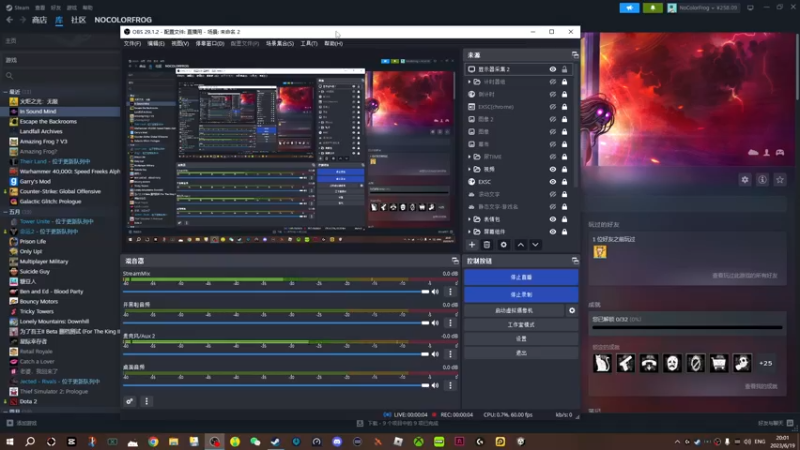800x450 pixels.
Task: Switch to the Steam 社区 tab
Action: click(x=78, y=20)
